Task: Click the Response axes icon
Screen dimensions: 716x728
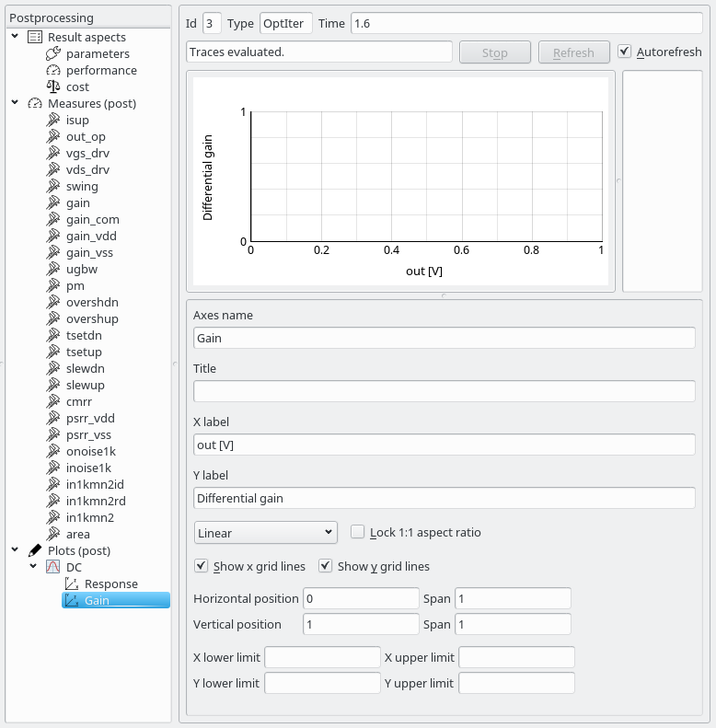Action: point(72,584)
